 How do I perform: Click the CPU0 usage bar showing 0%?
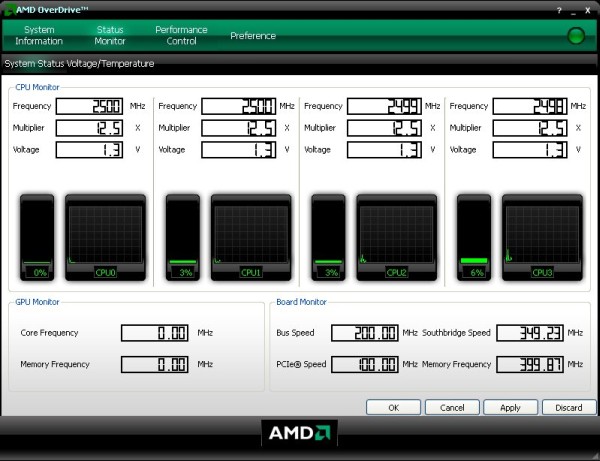tap(37, 238)
